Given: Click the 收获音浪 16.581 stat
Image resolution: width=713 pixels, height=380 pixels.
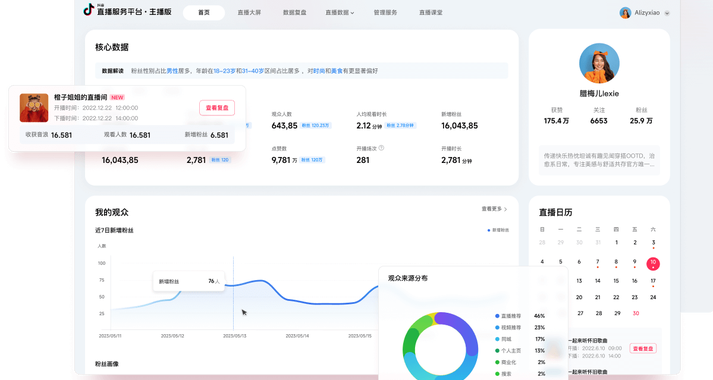Looking at the screenshot, I should coord(48,135).
